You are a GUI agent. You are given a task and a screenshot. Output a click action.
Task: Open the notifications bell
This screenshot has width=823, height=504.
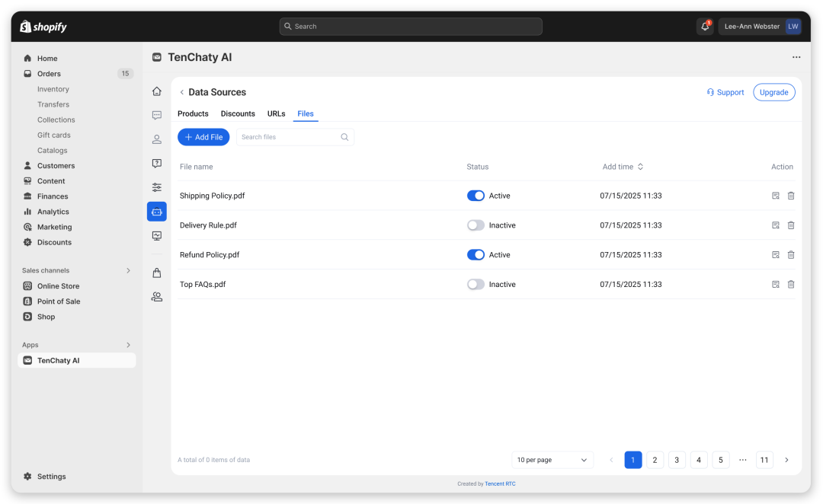(705, 26)
